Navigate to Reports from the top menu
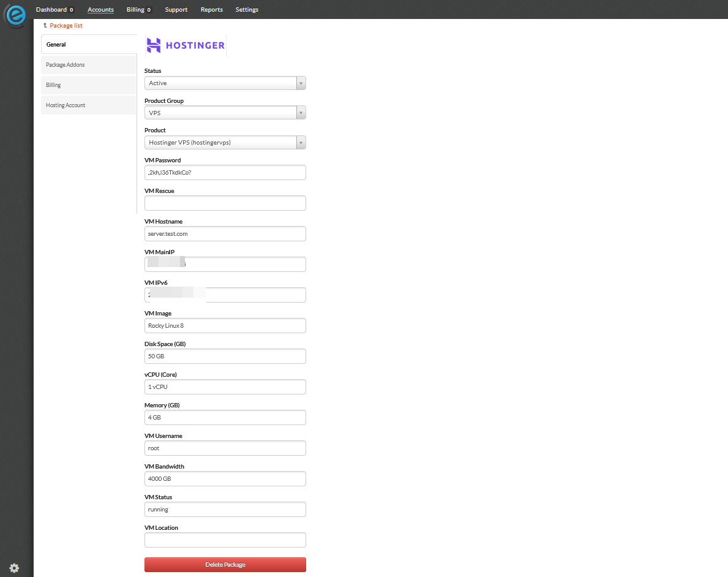This screenshot has width=728, height=577. [211, 9]
